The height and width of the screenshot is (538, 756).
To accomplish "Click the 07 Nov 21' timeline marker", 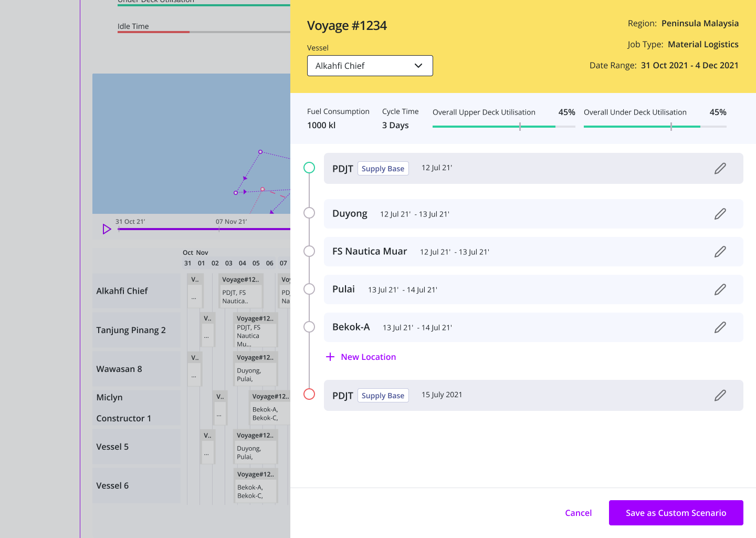I will [219, 229].
